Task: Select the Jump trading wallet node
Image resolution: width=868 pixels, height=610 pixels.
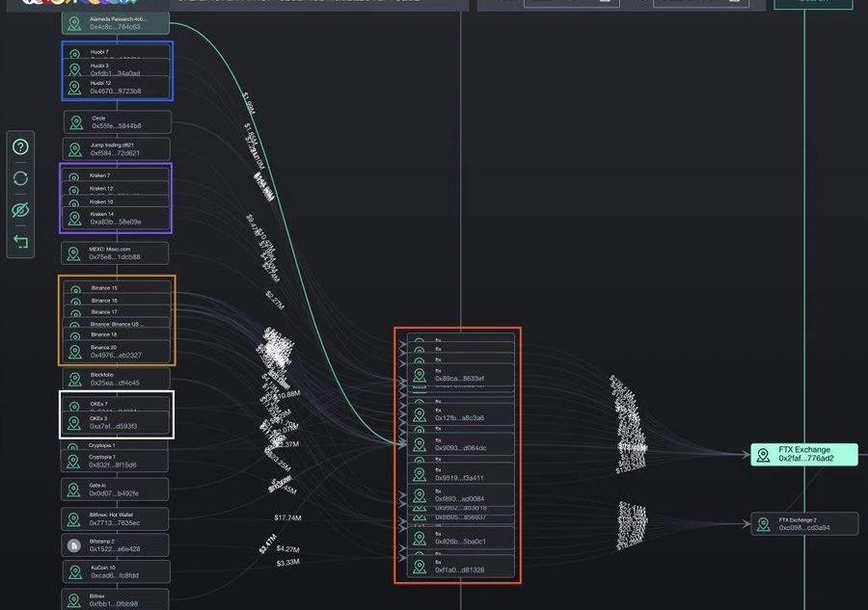Action: 116,149
